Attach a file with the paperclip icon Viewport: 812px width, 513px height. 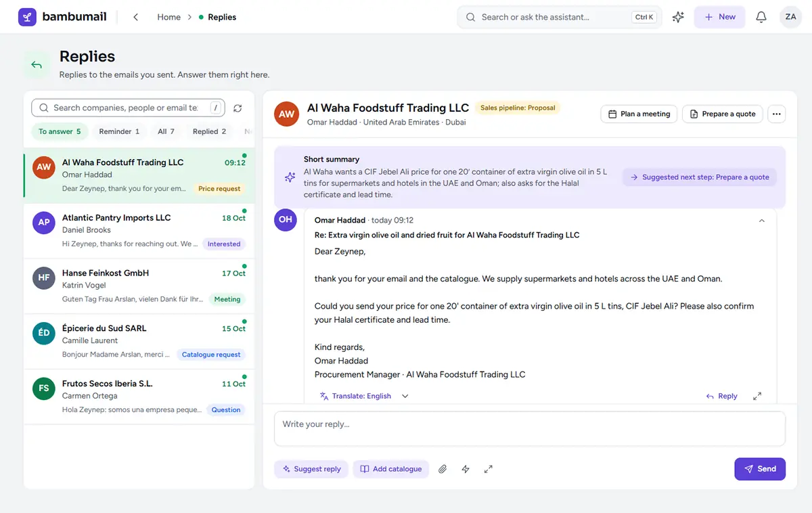pos(443,469)
